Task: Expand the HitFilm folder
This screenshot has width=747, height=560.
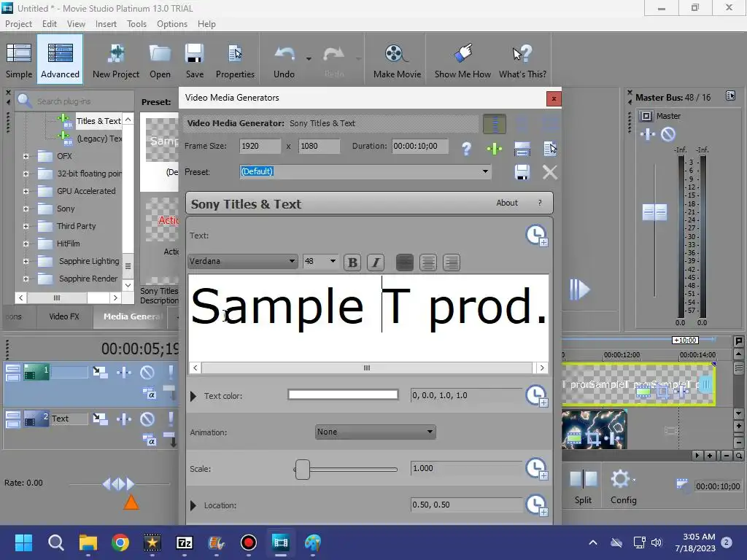Action: click(26, 244)
